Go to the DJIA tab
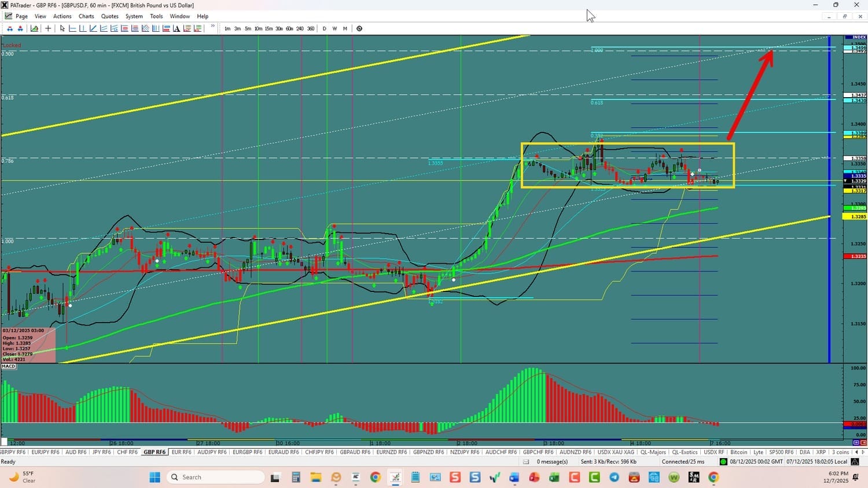This screenshot has width=868, height=488. point(805,452)
